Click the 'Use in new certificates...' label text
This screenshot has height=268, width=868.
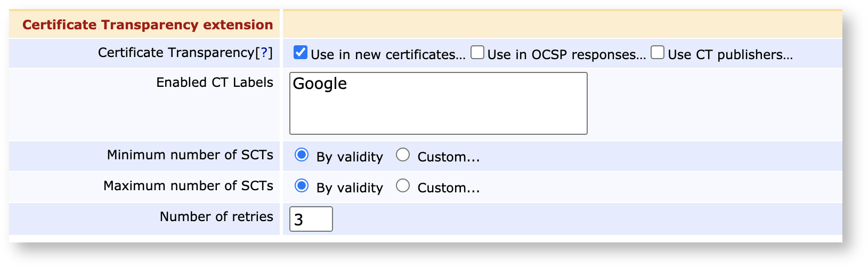(x=388, y=55)
